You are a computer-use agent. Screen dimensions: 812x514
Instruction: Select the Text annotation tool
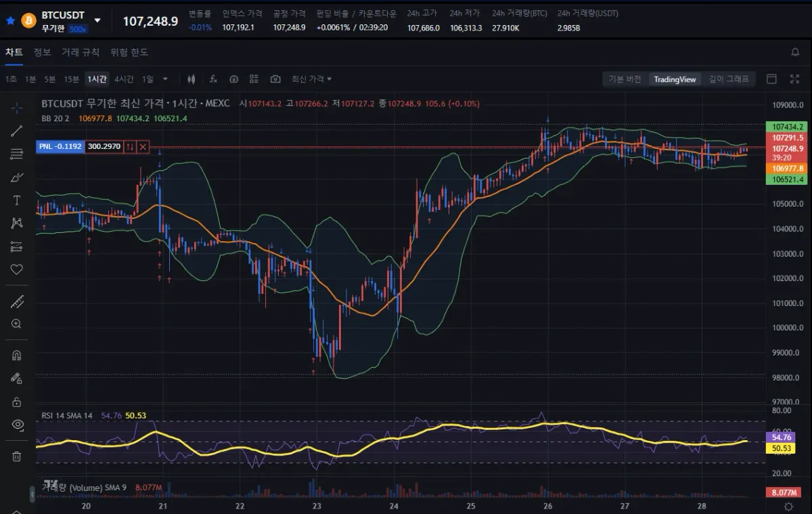[17, 200]
